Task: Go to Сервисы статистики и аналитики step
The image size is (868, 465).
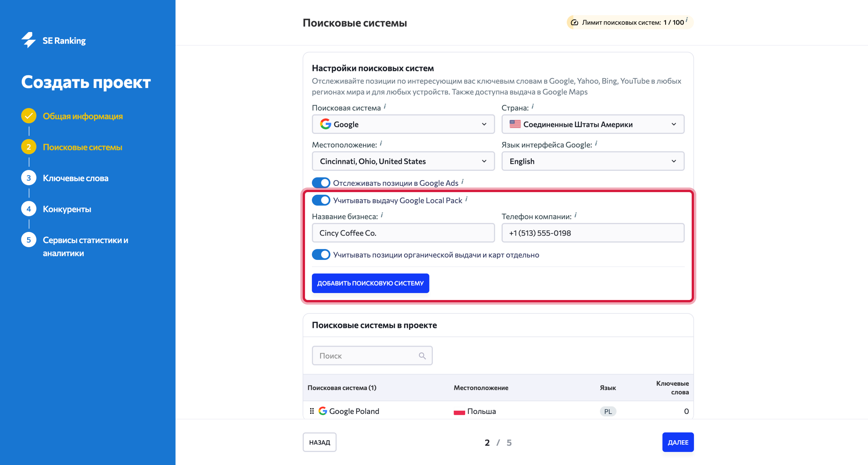Action: pyautogui.click(x=86, y=247)
